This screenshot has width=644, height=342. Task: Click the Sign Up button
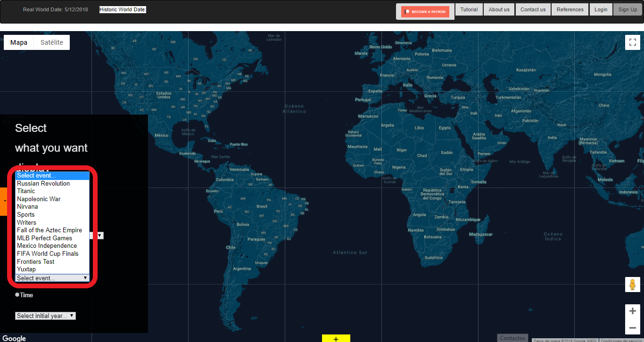[627, 9]
